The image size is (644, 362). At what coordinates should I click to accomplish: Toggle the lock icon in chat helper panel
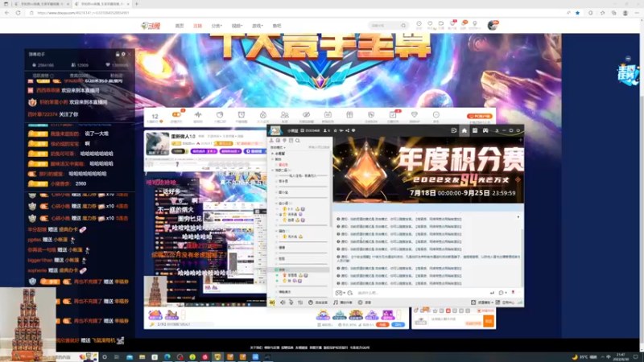118,54
